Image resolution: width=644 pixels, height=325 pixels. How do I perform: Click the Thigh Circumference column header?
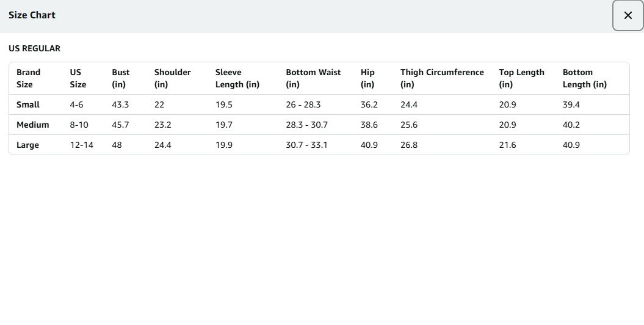tap(442, 78)
